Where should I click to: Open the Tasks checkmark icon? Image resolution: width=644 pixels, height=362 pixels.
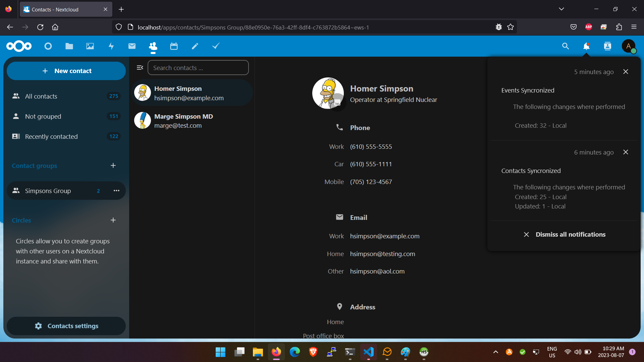click(216, 46)
